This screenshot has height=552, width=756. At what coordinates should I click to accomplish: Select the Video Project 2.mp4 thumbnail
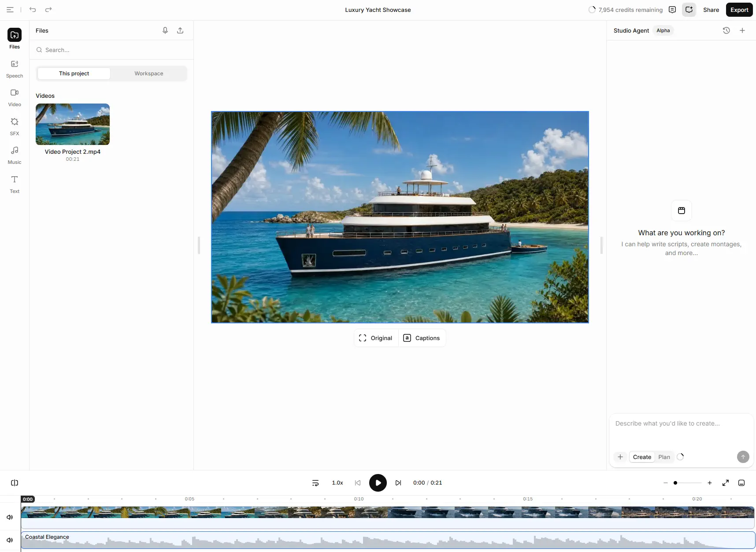[73, 124]
